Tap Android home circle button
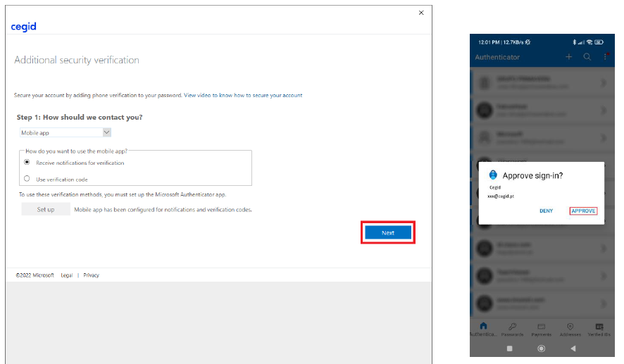The height and width of the screenshot is (364, 624). tap(541, 349)
